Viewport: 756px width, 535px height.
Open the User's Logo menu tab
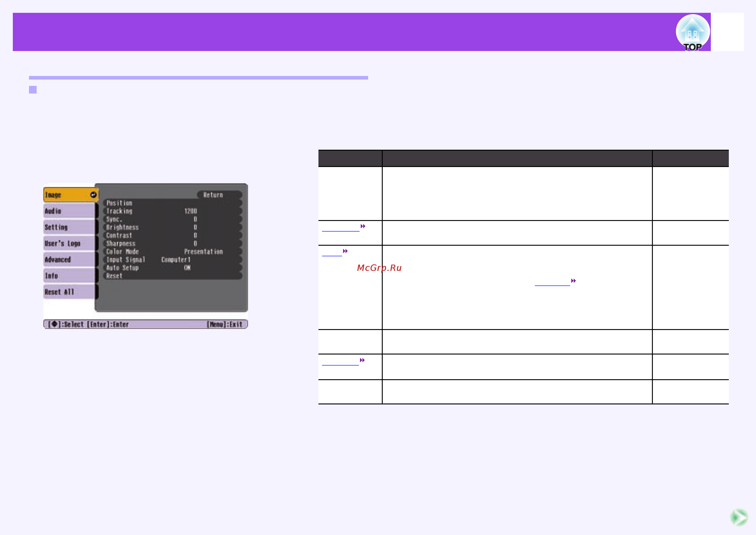tap(69, 243)
